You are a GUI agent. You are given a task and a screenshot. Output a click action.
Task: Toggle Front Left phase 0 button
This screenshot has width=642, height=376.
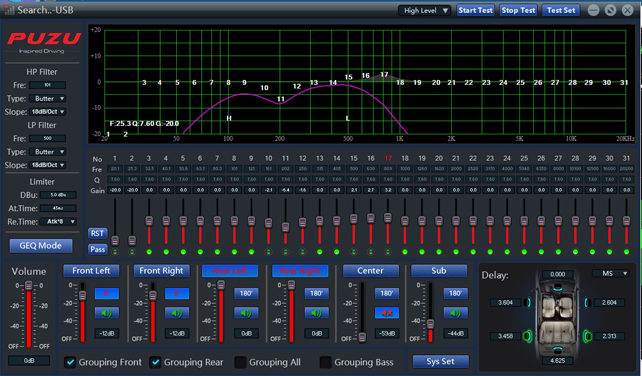pyautogui.click(x=106, y=293)
